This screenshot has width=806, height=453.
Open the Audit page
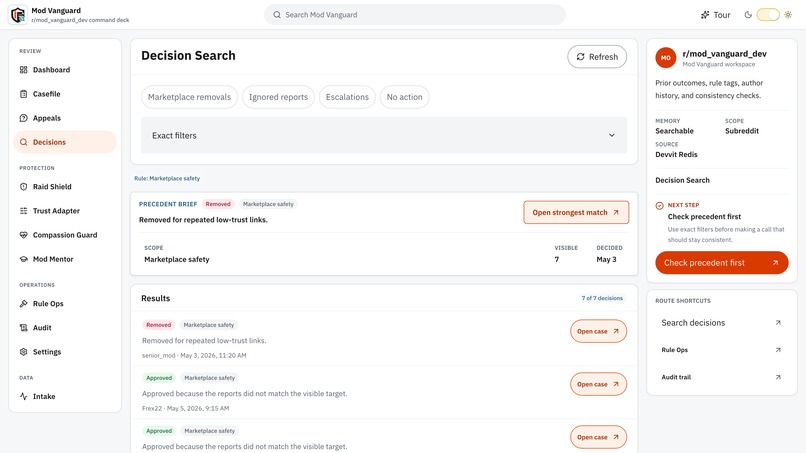(65, 328)
